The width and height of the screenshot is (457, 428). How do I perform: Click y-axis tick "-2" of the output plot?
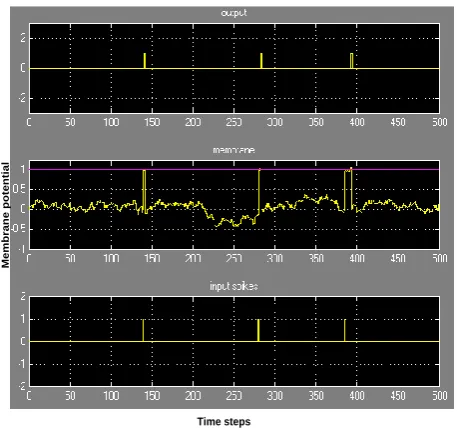[x=22, y=99]
